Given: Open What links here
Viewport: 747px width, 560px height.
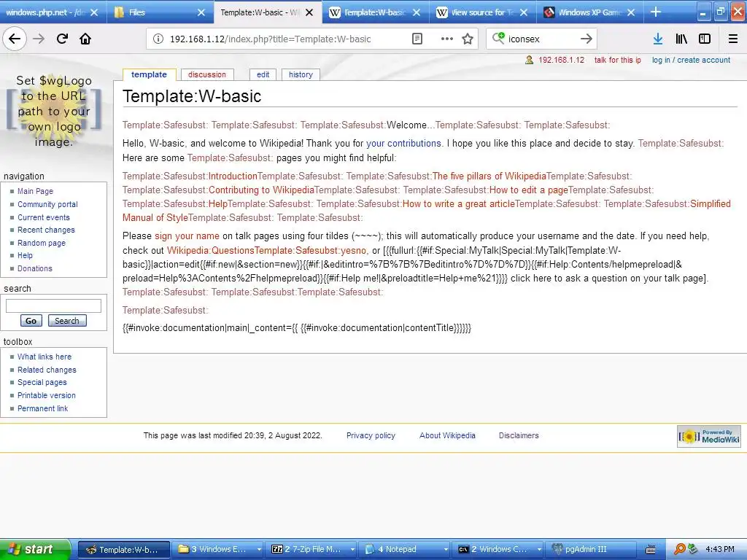Looking at the screenshot, I should [x=44, y=357].
